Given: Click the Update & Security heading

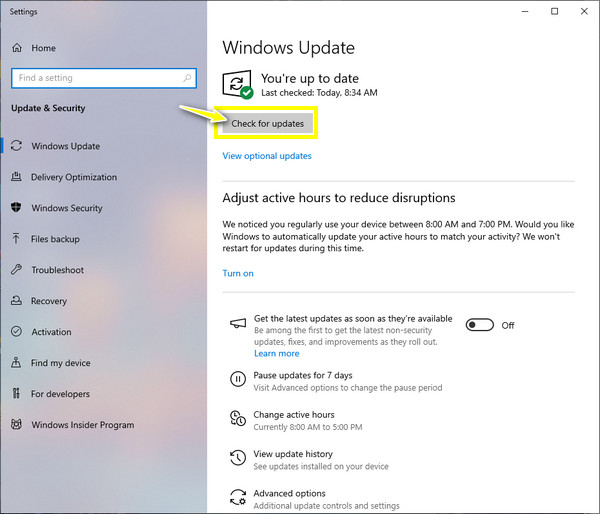Looking at the screenshot, I should 48,108.
